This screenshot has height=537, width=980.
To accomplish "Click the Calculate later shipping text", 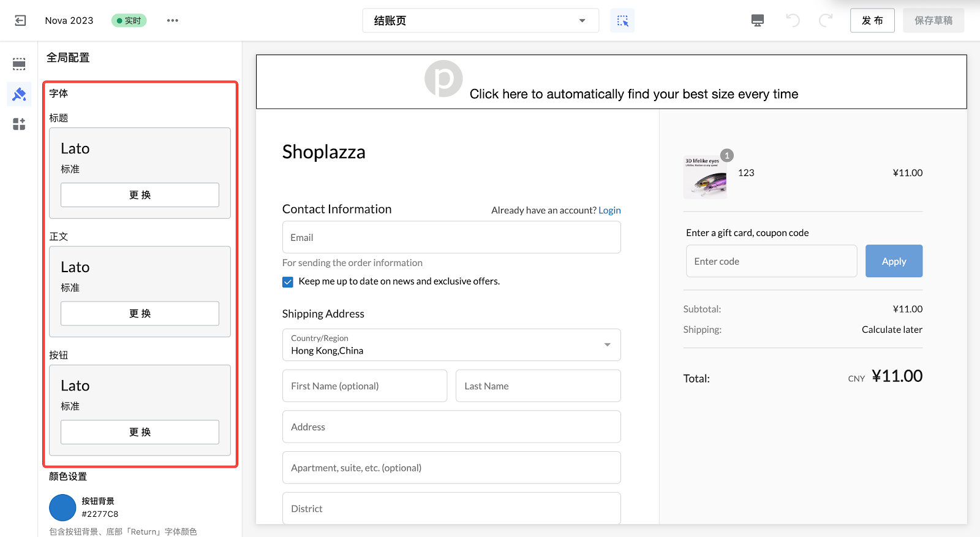I will click(892, 330).
